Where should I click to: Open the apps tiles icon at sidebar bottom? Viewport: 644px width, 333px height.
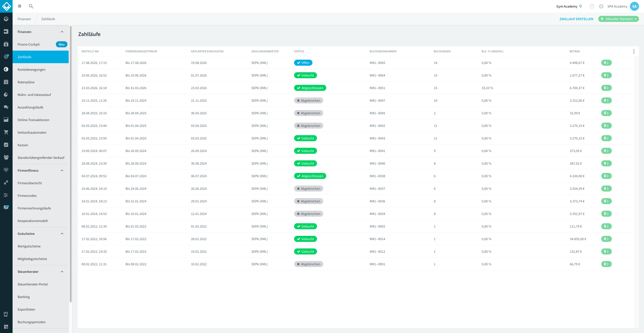tap(6, 327)
